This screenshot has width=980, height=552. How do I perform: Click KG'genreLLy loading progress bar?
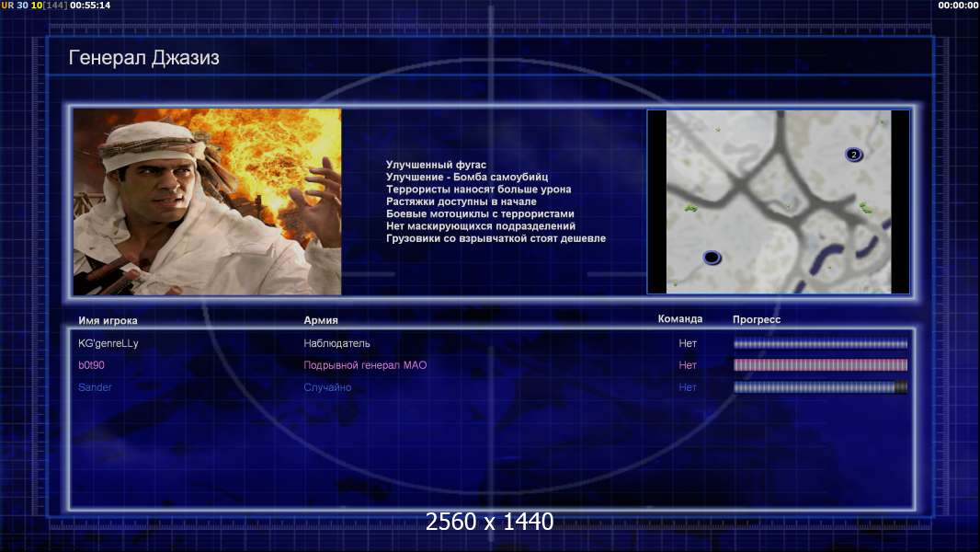tap(820, 344)
